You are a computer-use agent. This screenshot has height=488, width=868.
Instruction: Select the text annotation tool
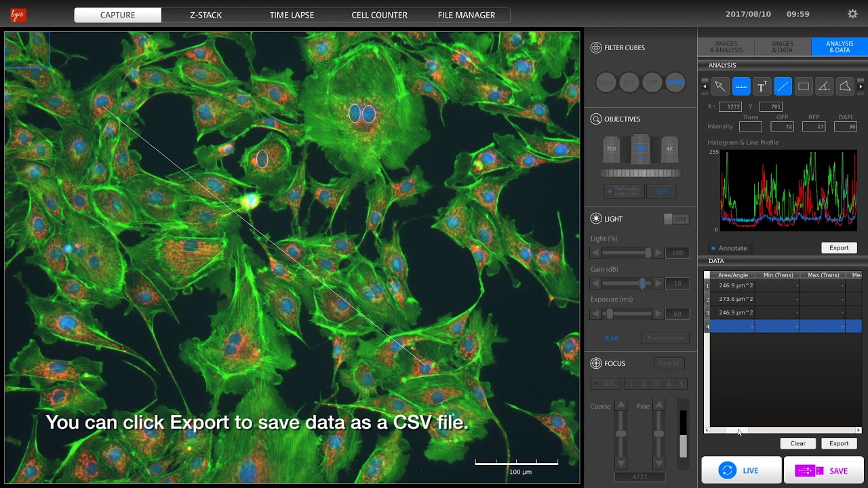[x=762, y=86]
